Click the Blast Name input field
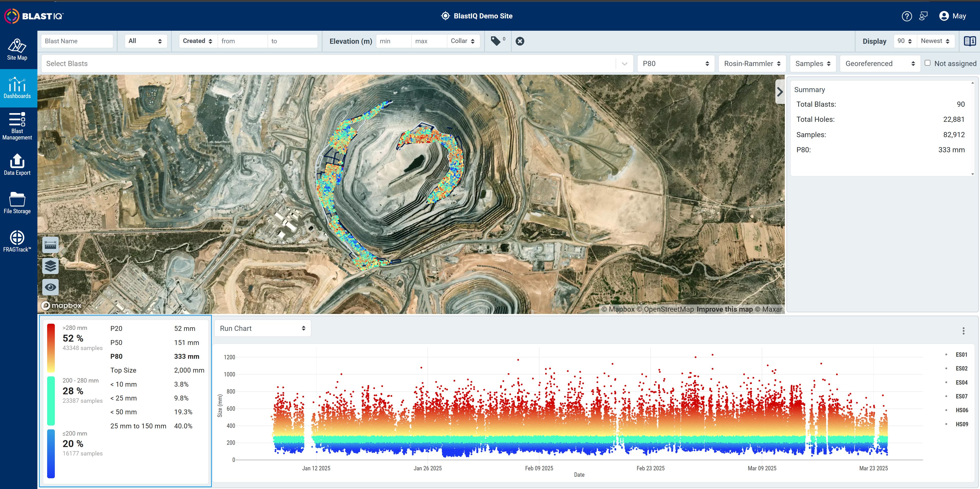This screenshot has width=980, height=489. (x=77, y=41)
